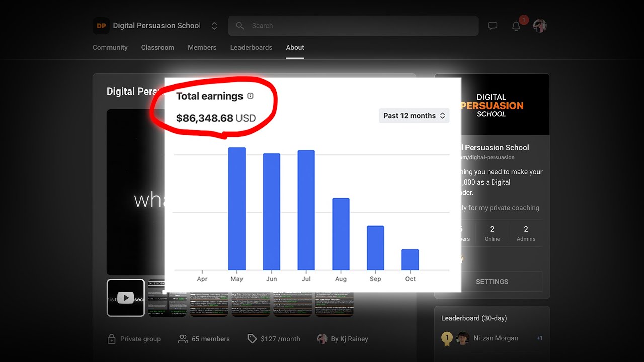The height and width of the screenshot is (362, 644).
Task: Click the $86,348.68 USD total
Action: [216, 118]
